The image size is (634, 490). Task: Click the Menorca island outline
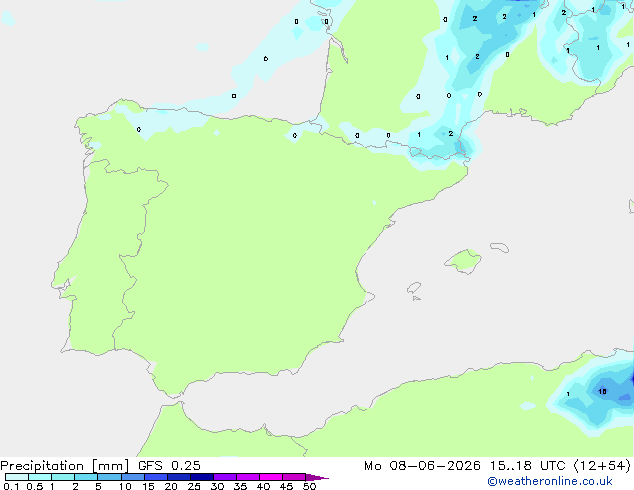(x=499, y=247)
